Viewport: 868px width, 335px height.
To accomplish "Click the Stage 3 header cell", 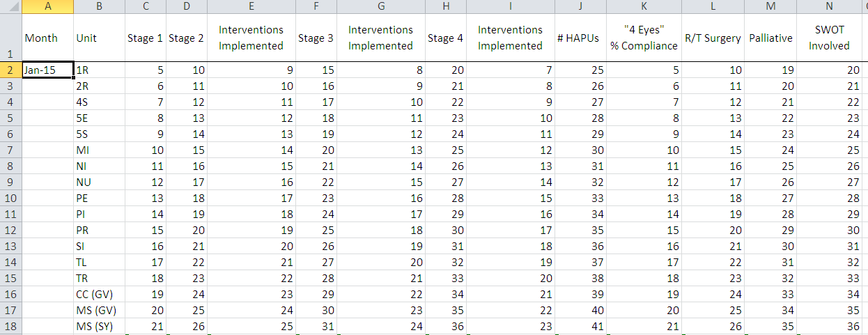I will [x=316, y=38].
